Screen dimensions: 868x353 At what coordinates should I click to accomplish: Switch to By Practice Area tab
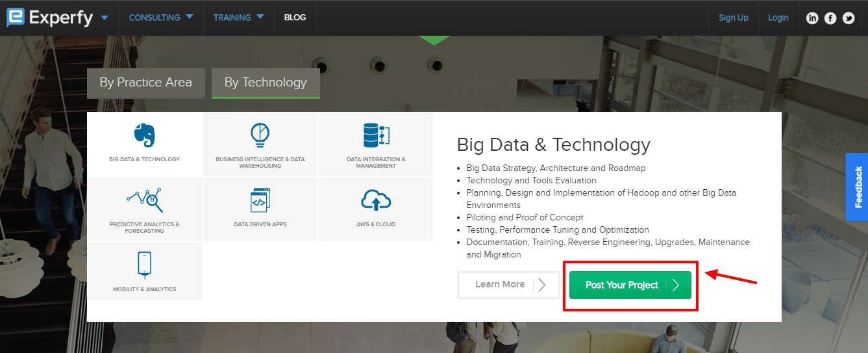pos(146,83)
